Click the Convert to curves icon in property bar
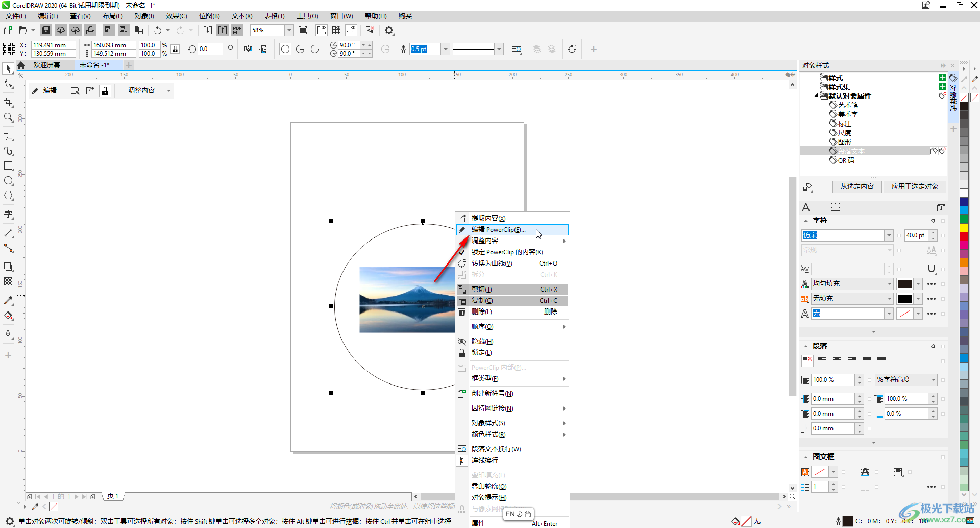This screenshot has width=980, height=528. pos(572,49)
